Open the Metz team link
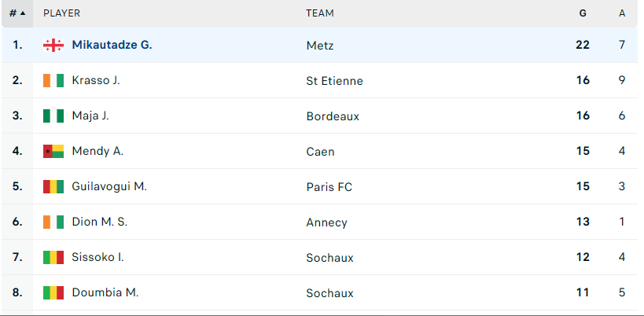 [320, 45]
